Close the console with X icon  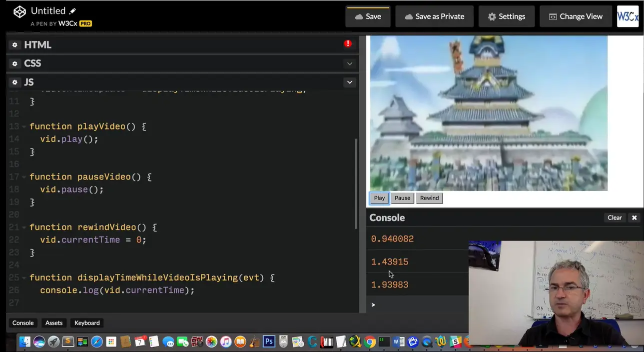pos(634,217)
